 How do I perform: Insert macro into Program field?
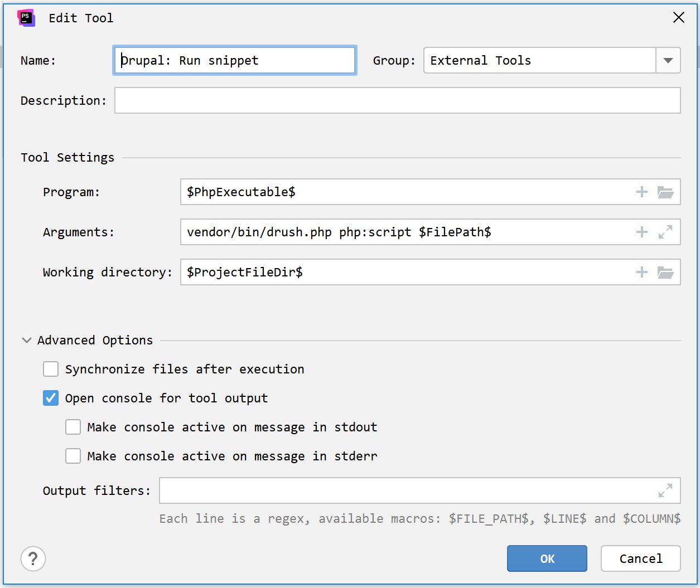click(642, 192)
